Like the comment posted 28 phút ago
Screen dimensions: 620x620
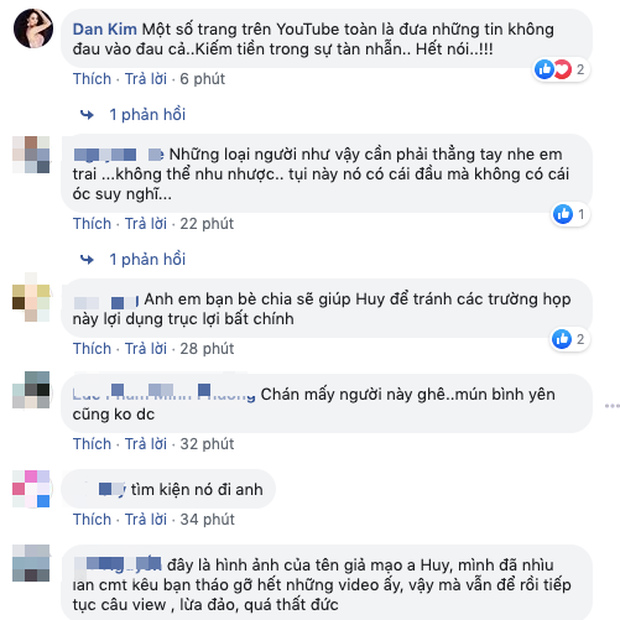tap(92, 349)
